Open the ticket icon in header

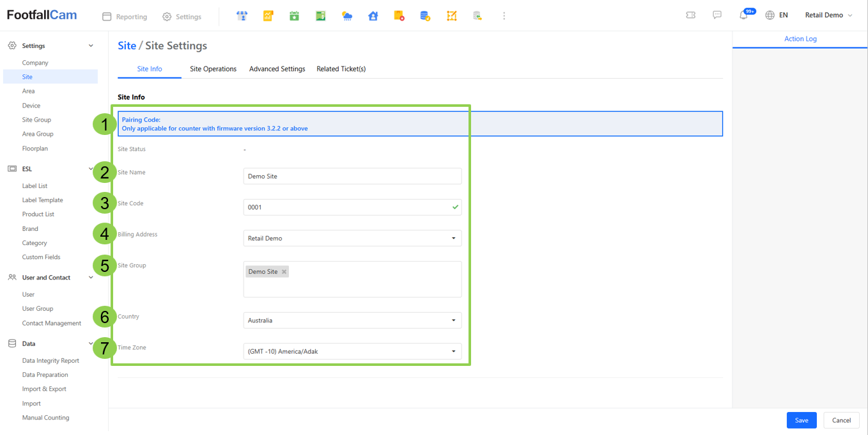tap(690, 15)
